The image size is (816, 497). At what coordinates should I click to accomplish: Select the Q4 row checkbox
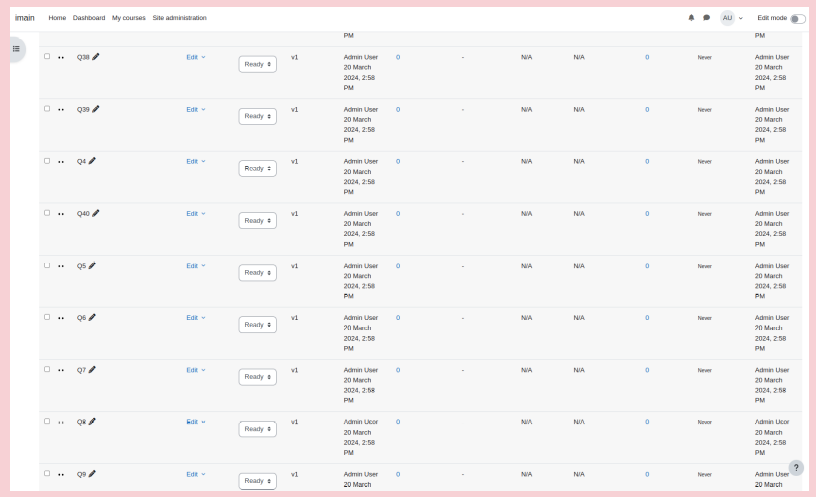47,161
